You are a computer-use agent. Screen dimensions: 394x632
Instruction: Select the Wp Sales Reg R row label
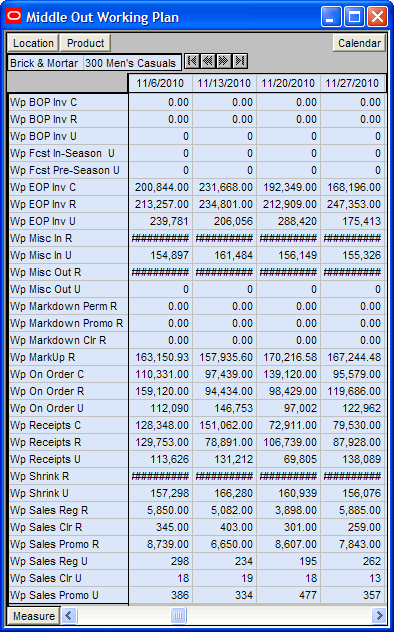[68, 510]
